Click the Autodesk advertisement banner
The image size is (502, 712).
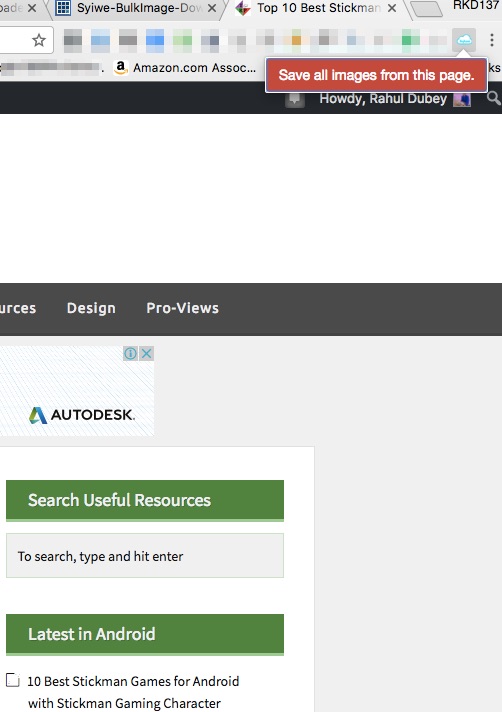pyautogui.click(x=77, y=391)
